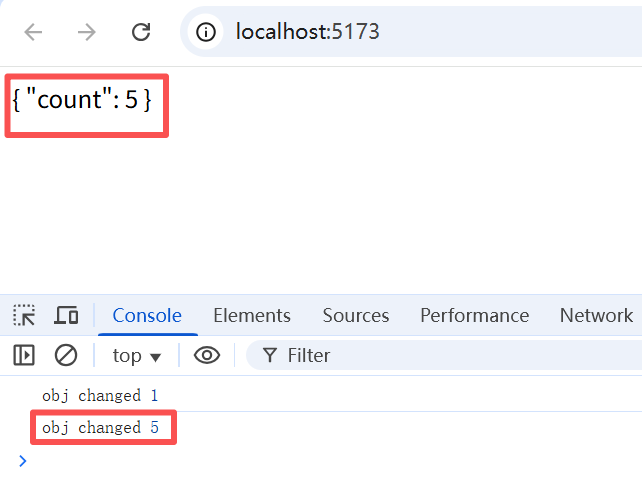The width and height of the screenshot is (642, 501).
Task: Click the console Filter field
Action: 444,355
